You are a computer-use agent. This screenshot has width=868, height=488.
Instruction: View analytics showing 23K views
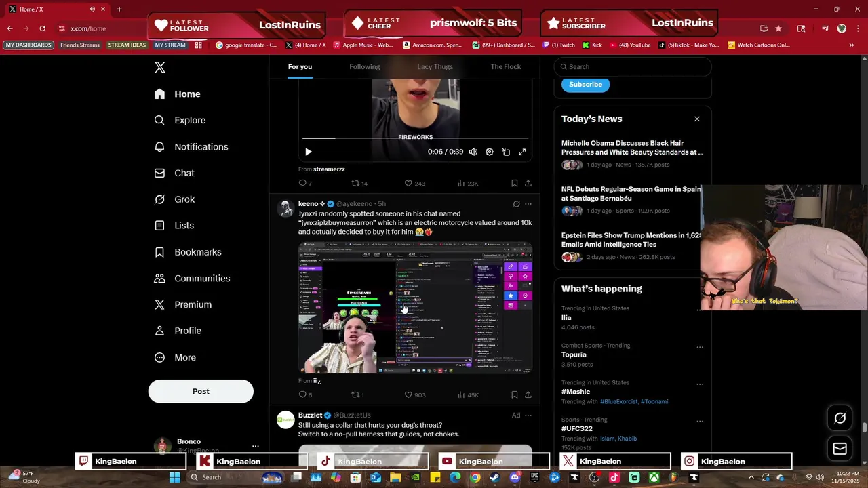pyautogui.click(x=468, y=183)
